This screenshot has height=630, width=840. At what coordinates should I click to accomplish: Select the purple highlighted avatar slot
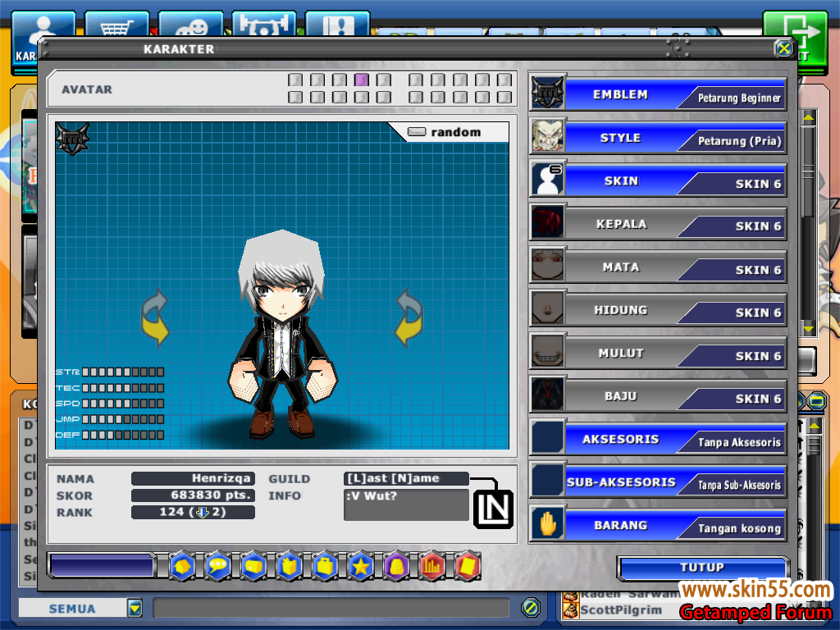pyautogui.click(x=362, y=80)
